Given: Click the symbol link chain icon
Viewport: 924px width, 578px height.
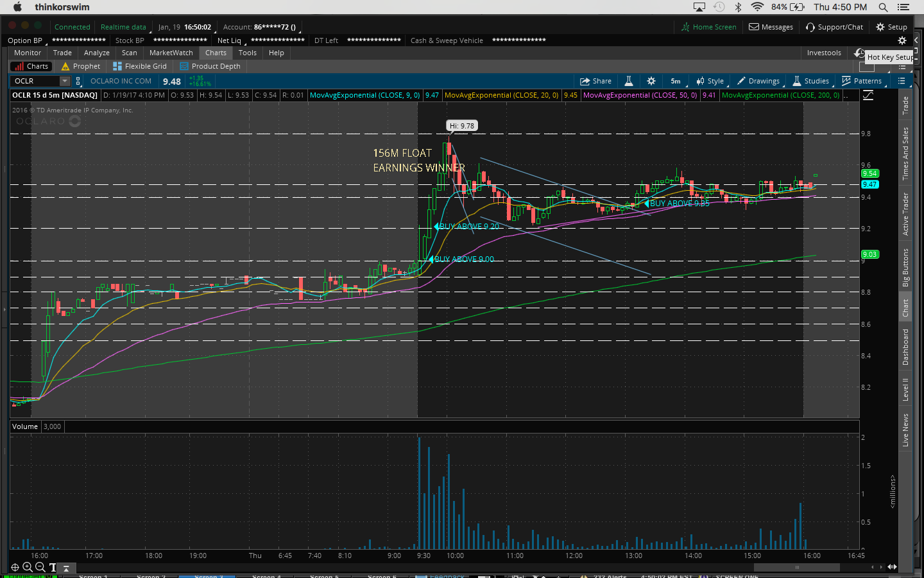Looking at the screenshot, I should (x=78, y=81).
